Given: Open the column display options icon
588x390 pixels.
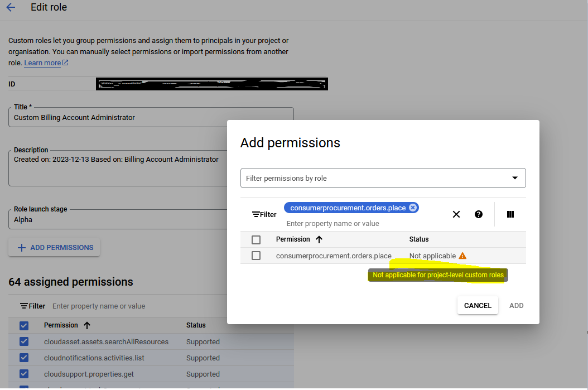Looking at the screenshot, I should pos(510,214).
